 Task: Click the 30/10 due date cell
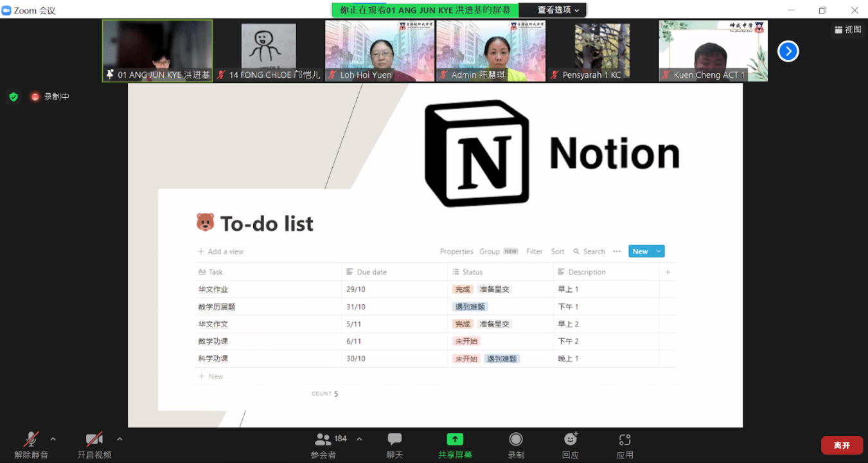394,359
